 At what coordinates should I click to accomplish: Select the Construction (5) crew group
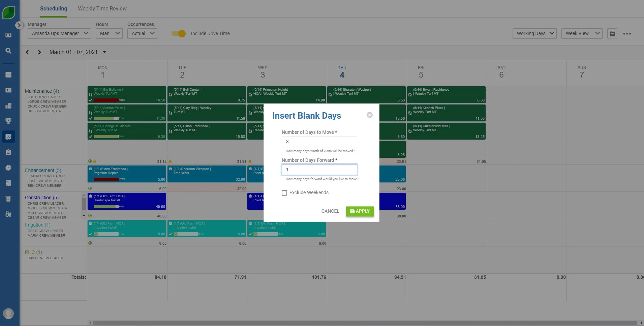(41, 198)
